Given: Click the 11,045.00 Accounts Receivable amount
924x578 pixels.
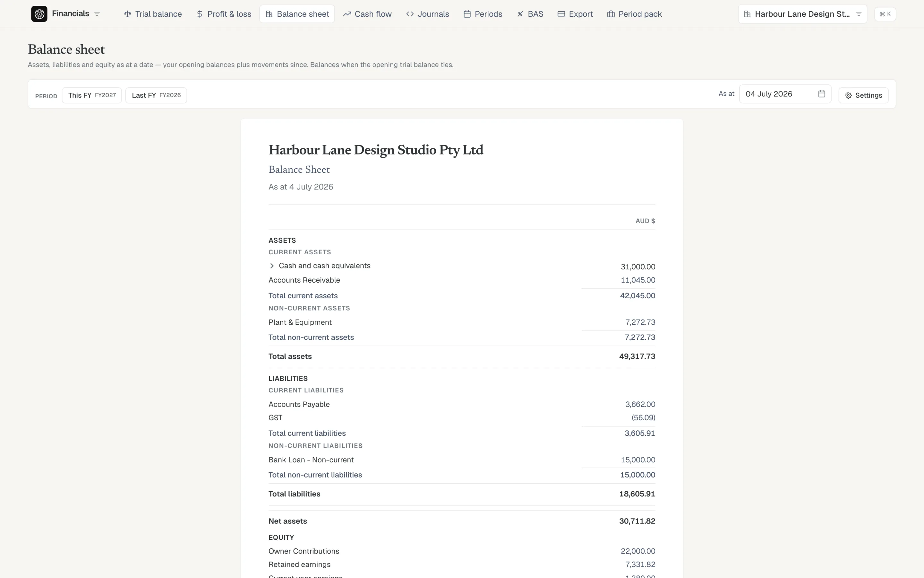Looking at the screenshot, I should tap(637, 280).
